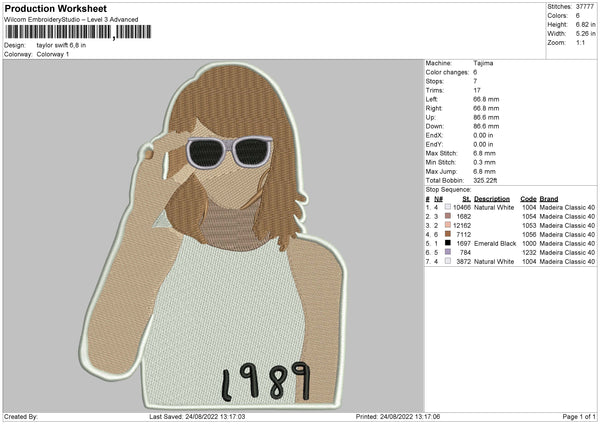Click the purple swatch beside stitch count 784
Screen dimensions: 600x424
(x=448, y=252)
